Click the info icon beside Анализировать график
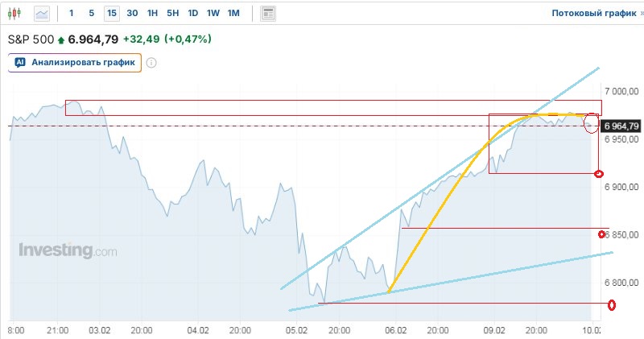644x339 pixels. click(x=151, y=62)
